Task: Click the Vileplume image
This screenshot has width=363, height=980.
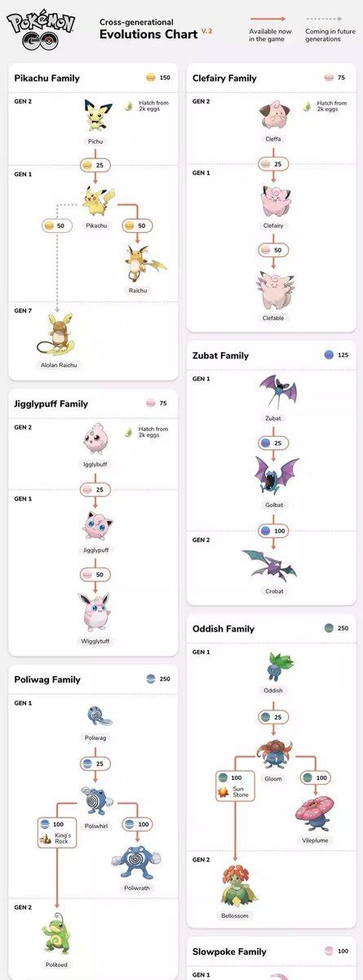Action: click(315, 814)
